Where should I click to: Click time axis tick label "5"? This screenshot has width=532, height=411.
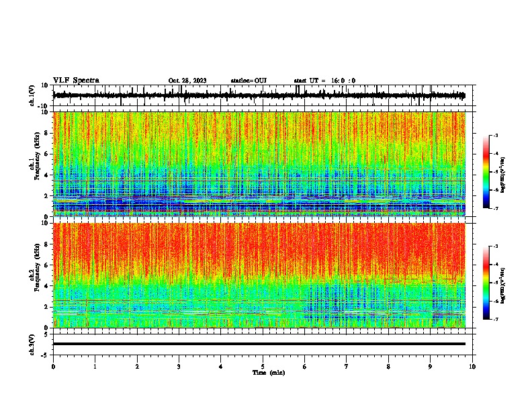[x=263, y=367]
